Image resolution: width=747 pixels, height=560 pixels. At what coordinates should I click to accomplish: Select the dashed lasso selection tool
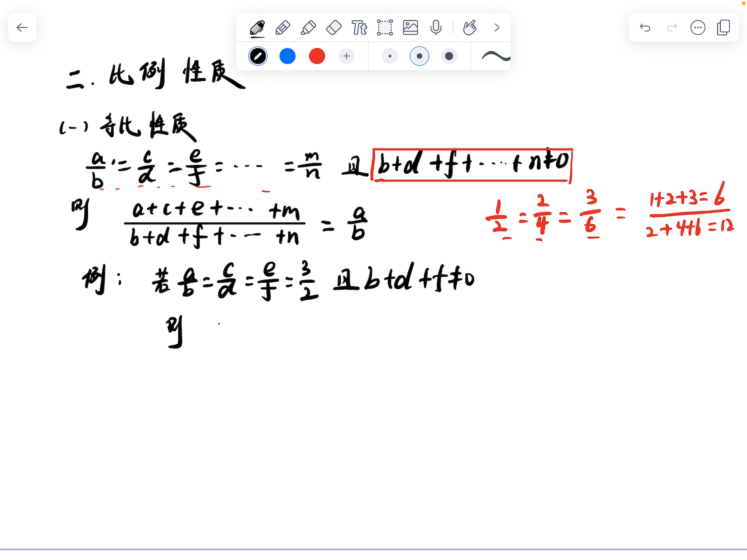coord(385,28)
